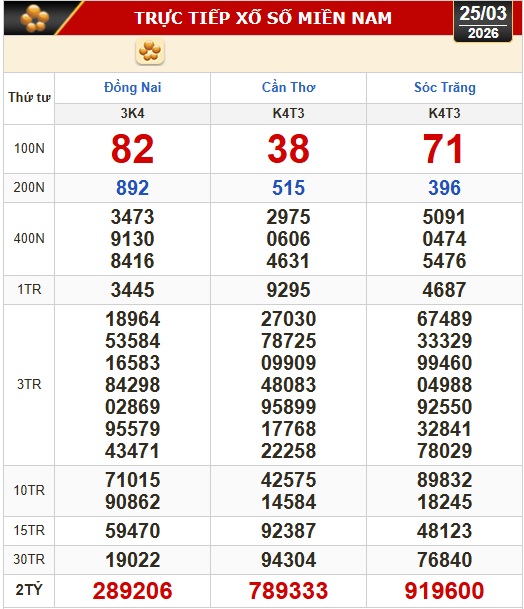Click the lottery balls logo in header
Image resolution: width=524 pixels, height=609 pixels.
(x=35, y=18)
